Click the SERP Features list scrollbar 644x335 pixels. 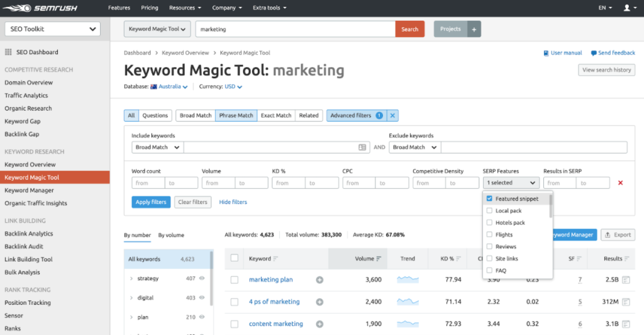point(551,206)
